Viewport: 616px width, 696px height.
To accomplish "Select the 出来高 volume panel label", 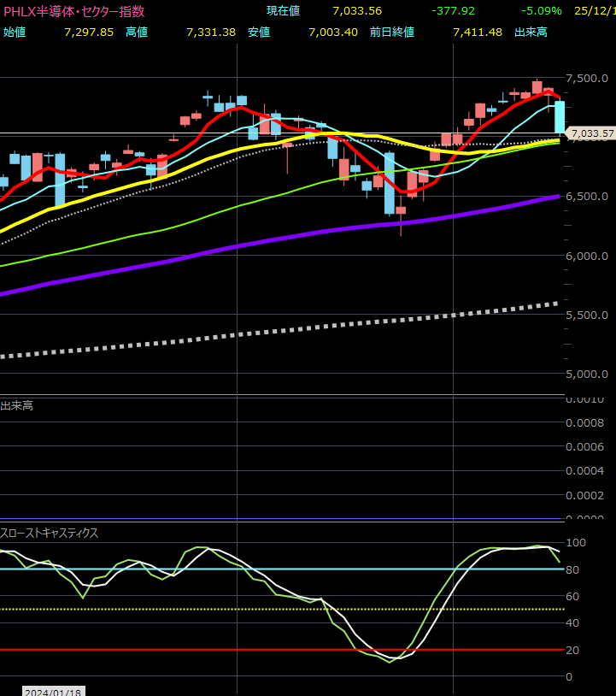I will click(17, 405).
